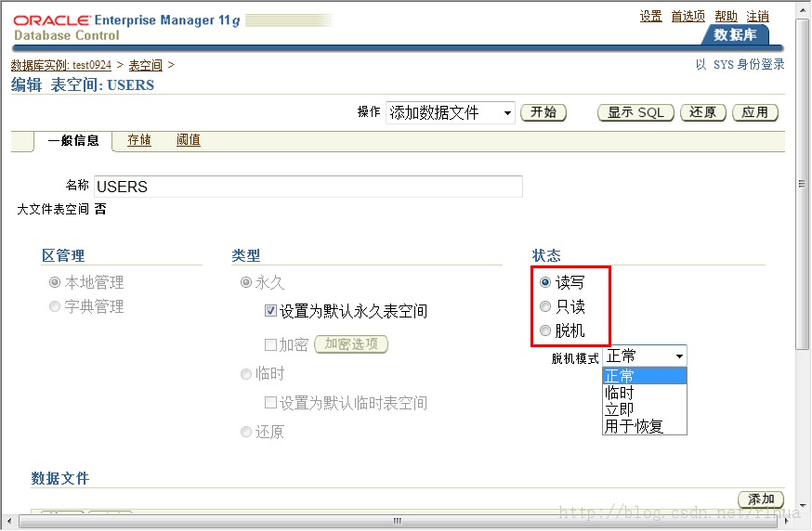Select the 还原 type radio button

246,432
